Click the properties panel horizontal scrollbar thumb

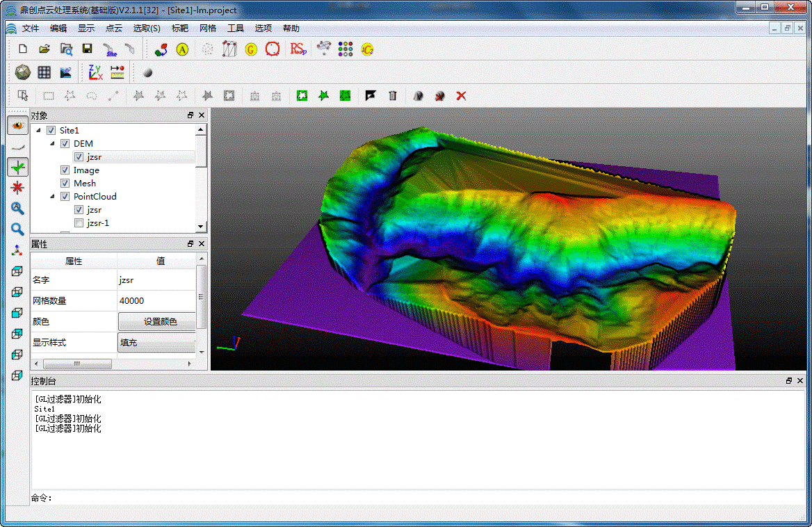76,364
